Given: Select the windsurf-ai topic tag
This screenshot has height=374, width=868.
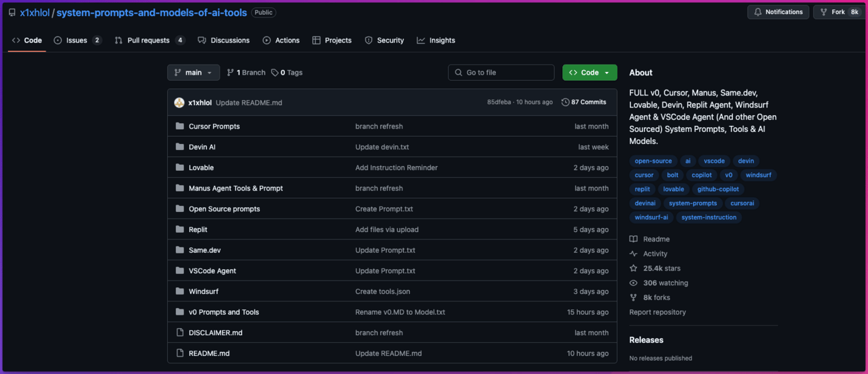Looking at the screenshot, I should pos(651,217).
